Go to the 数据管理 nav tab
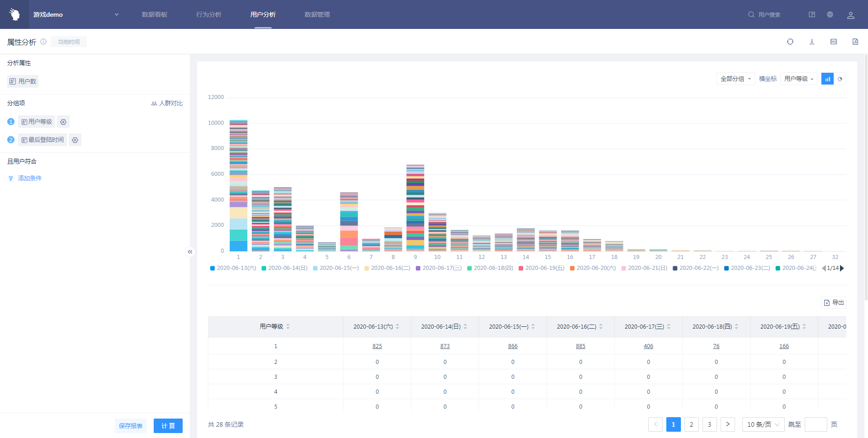This screenshot has height=438, width=868. click(x=317, y=14)
